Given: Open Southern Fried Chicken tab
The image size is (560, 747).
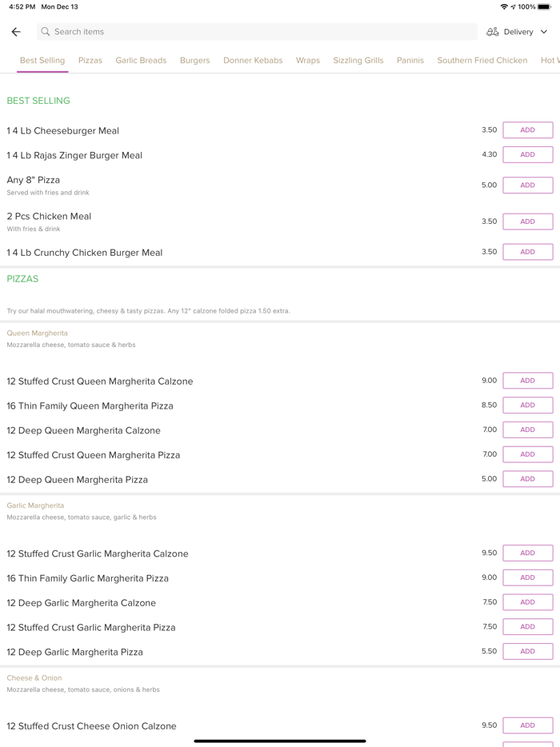Looking at the screenshot, I should coord(482,61).
